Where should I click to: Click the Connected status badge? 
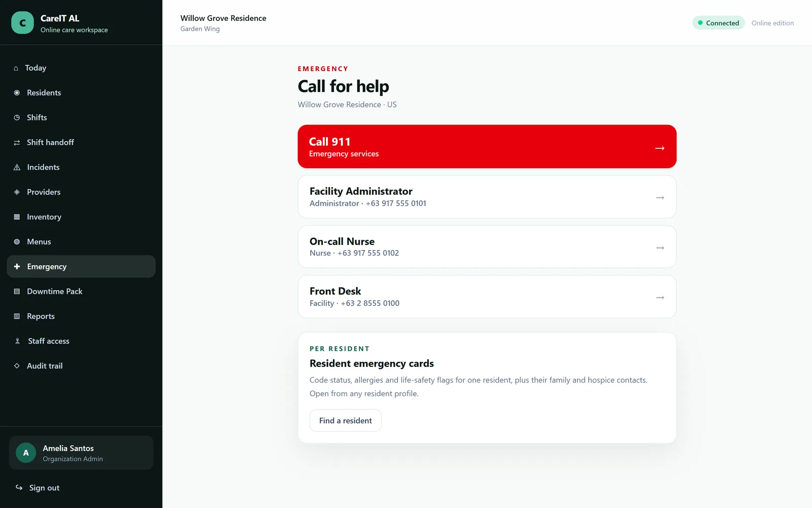pos(718,23)
